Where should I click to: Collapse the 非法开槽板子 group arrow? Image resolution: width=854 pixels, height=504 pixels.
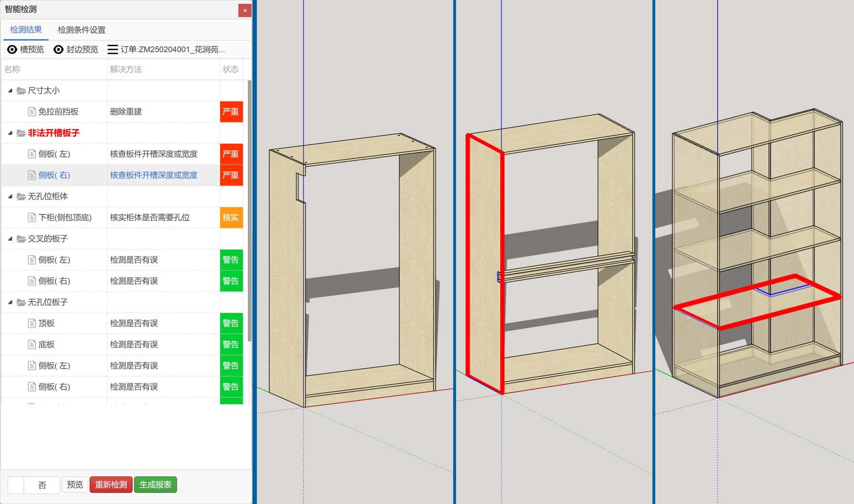pyautogui.click(x=10, y=133)
